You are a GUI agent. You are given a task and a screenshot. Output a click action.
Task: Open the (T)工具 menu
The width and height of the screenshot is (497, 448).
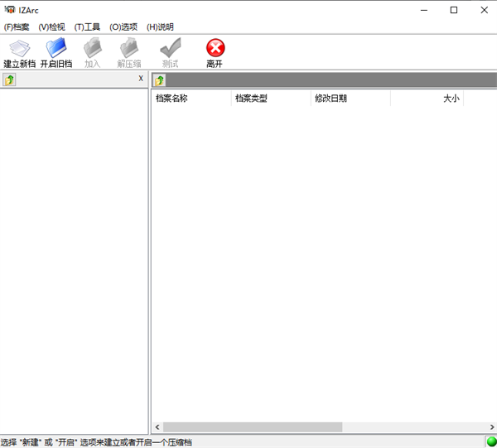click(x=87, y=26)
